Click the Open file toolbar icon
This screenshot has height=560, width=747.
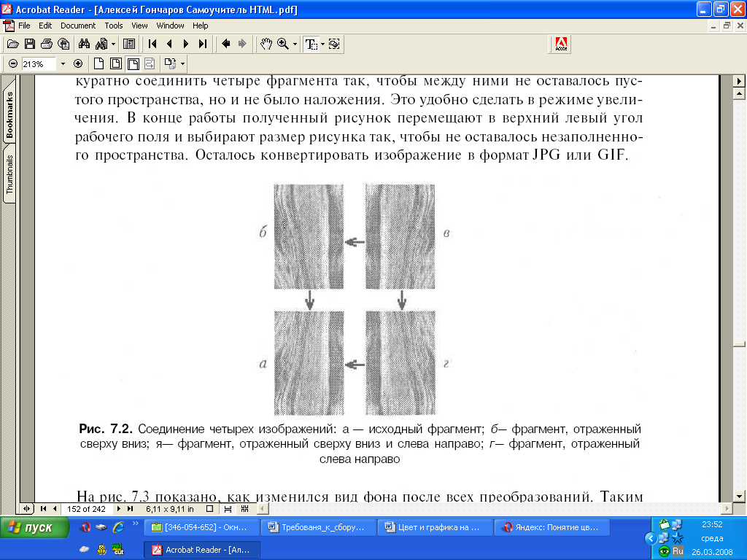tap(13, 44)
